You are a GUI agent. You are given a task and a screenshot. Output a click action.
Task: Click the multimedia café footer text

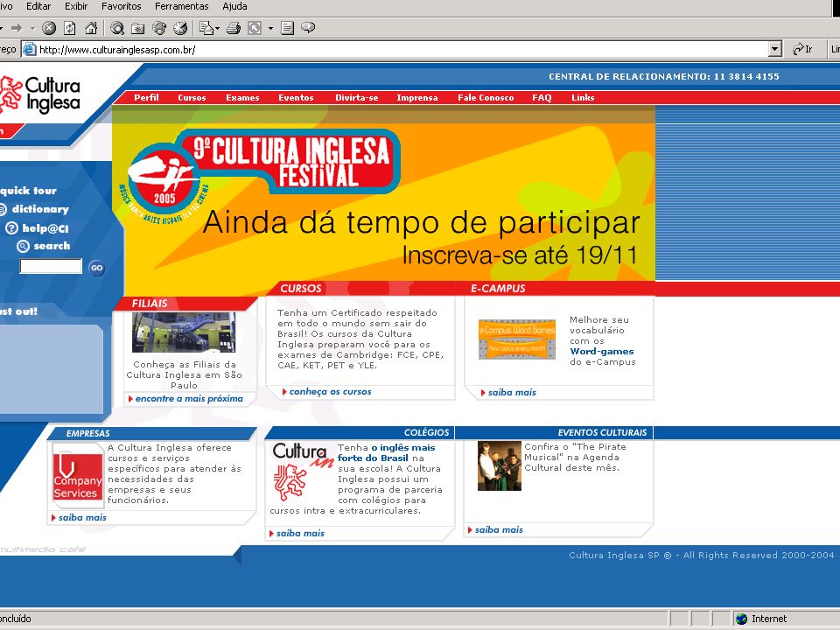[x=43, y=549]
